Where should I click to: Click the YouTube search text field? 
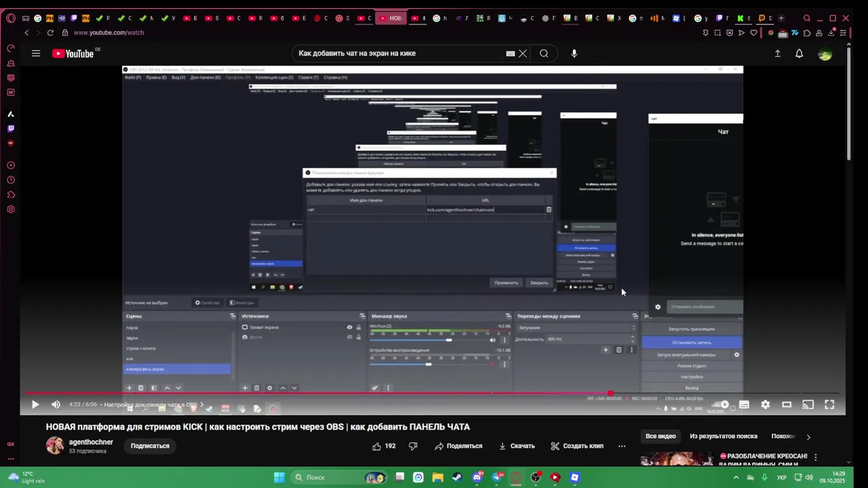[400, 54]
